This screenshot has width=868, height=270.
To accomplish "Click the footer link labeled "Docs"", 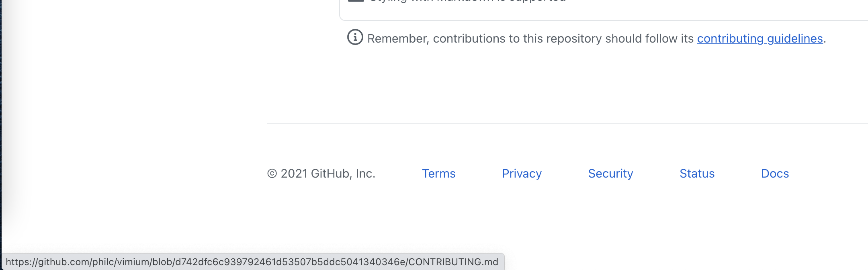I will (775, 174).
